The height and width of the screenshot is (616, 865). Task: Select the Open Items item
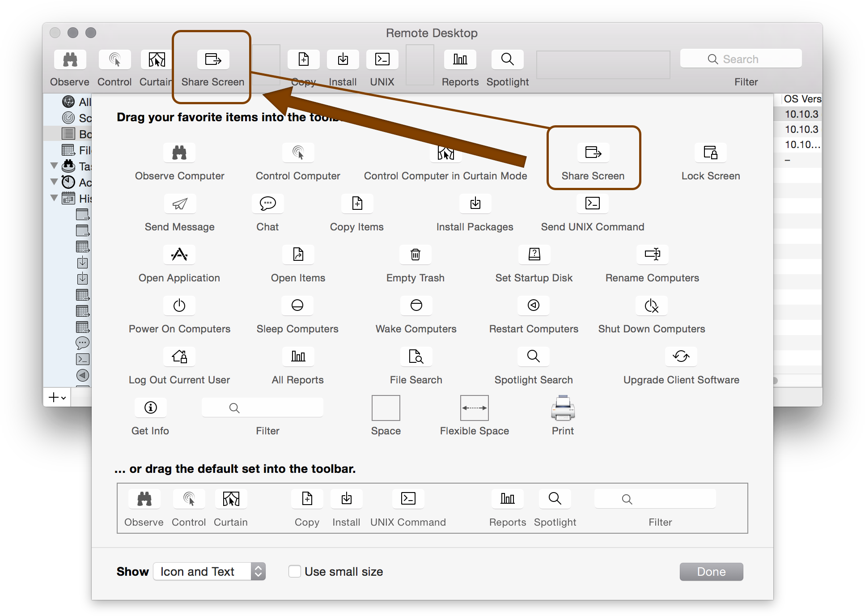pos(298,255)
